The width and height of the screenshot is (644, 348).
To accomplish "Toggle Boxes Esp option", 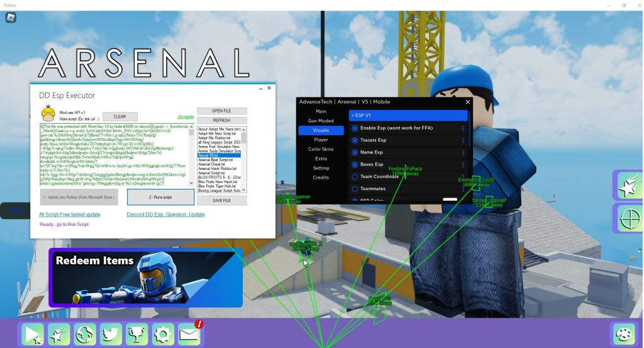I will (x=355, y=165).
